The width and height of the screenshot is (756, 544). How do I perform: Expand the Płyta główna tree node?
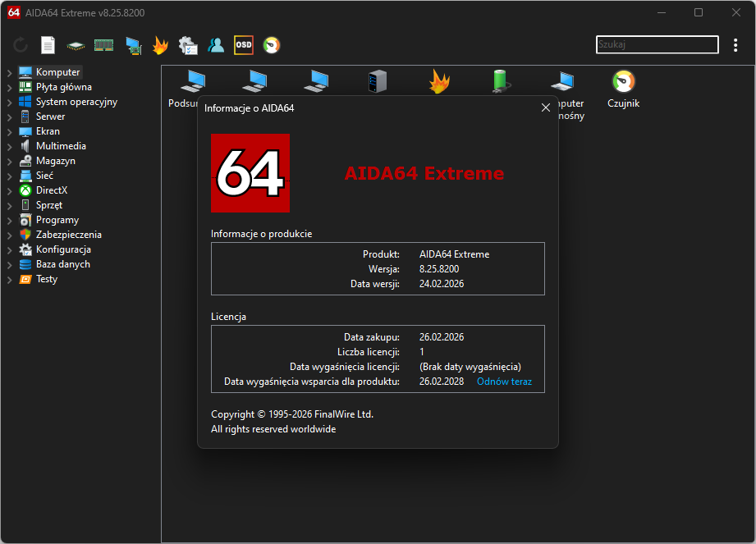(10, 88)
